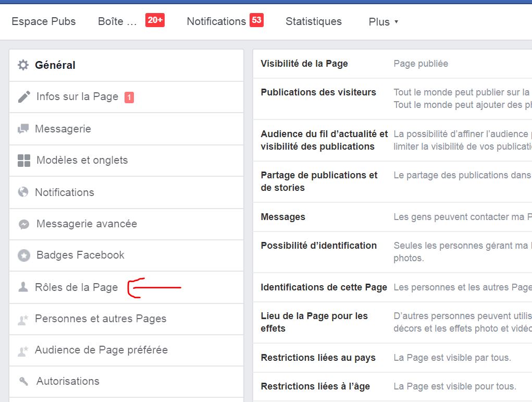Image resolution: width=532 pixels, height=402 pixels.
Task: Open the Publications des visiteurs setting row
Action: pyautogui.click(x=392, y=99)
